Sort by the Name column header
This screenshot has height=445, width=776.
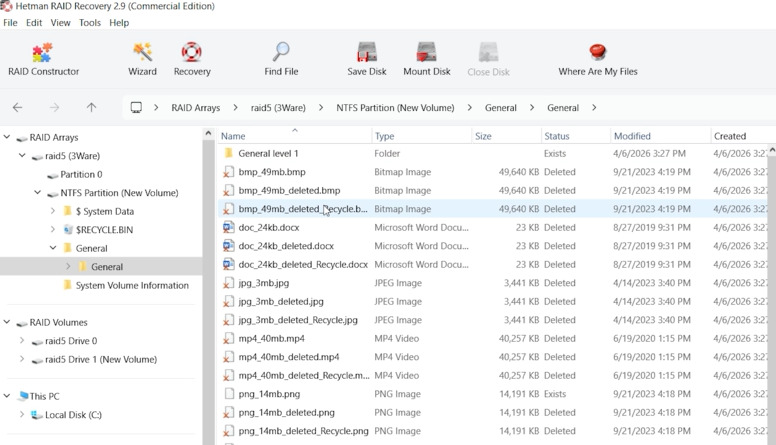(x=294, y=136)
